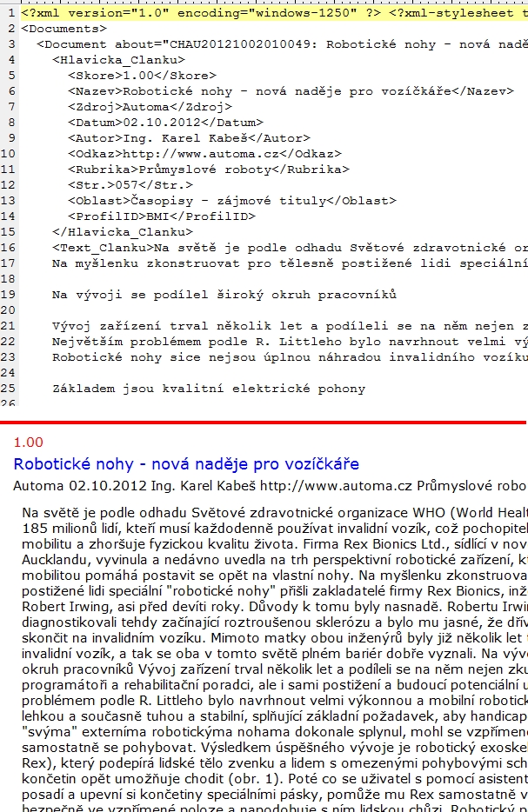Screen dimensions: 528x812
Task: Click the Skore element with 1.00
Action: (142, 76)
